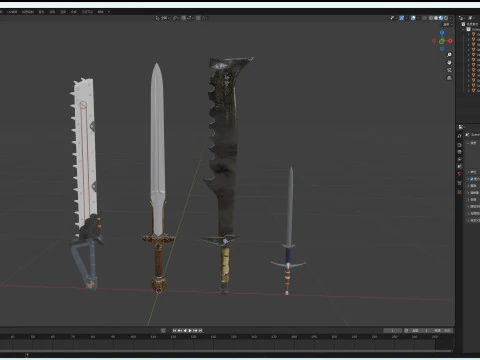Click the end frame field

[442, 330]
